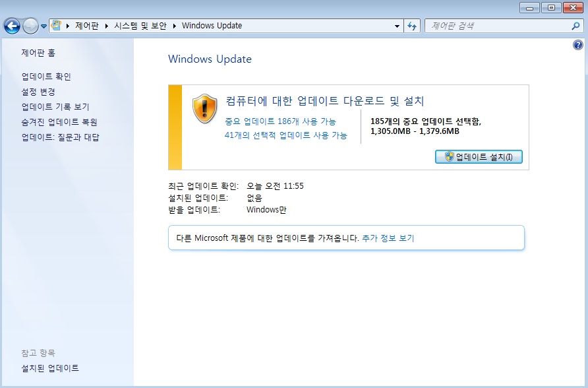This screenshot has height=388, width=588.
Task: Refresh the page with the refresh button
Action: click(x=412, y=26)
